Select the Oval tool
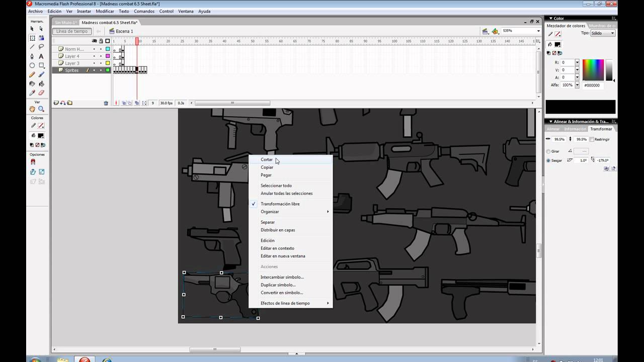 point(32,65)
